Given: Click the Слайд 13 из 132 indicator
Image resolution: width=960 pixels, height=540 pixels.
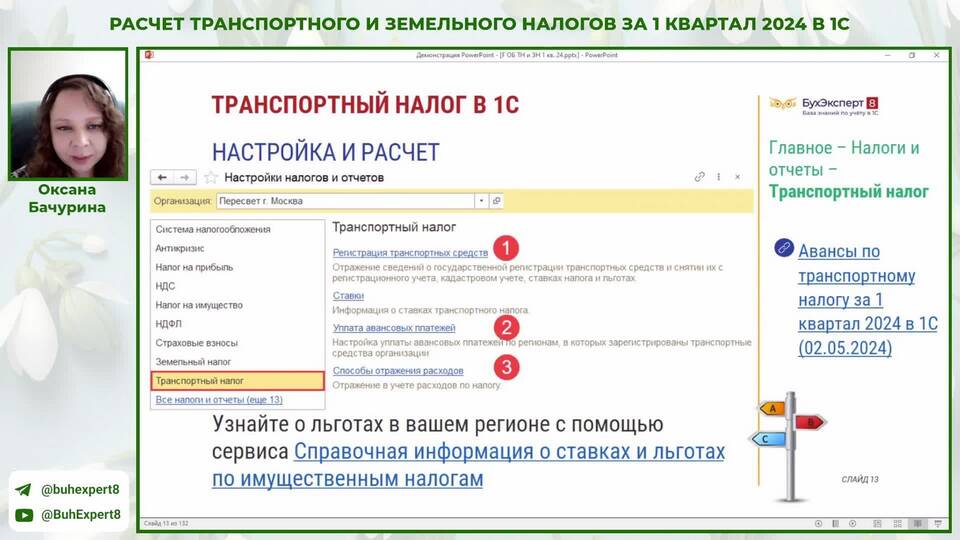Looking at the screenshot, I should [x=165, y=523].
